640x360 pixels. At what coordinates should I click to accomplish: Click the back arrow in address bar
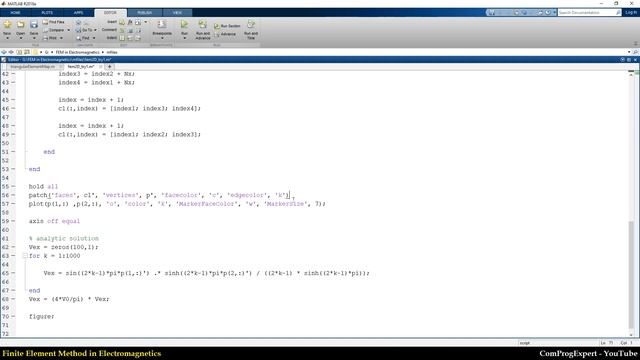[4, 52]
